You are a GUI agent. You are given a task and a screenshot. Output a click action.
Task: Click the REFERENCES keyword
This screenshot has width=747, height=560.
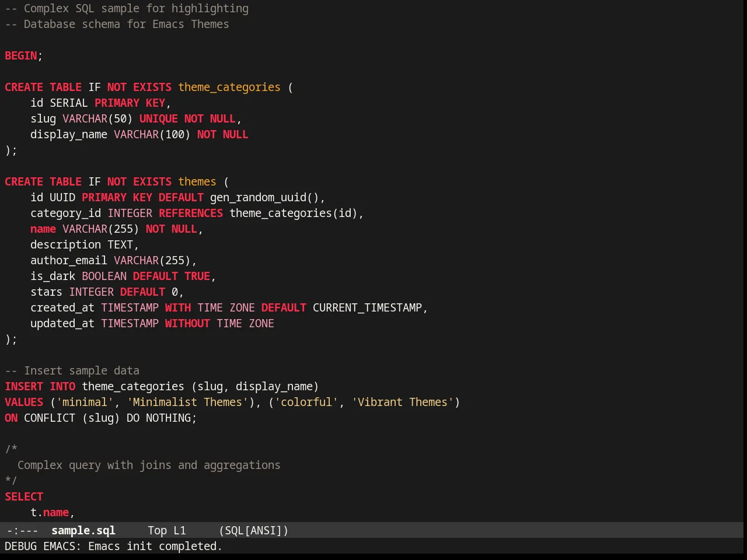tap(191, 213)
